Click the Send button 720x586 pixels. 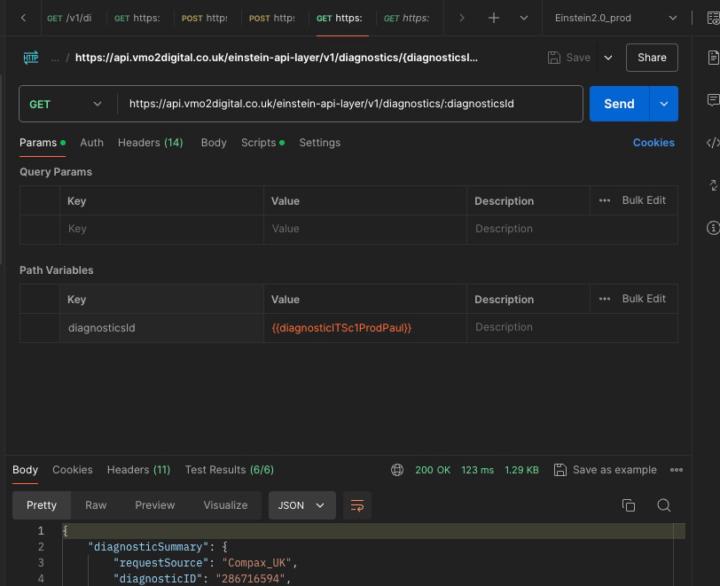point(619,104)
